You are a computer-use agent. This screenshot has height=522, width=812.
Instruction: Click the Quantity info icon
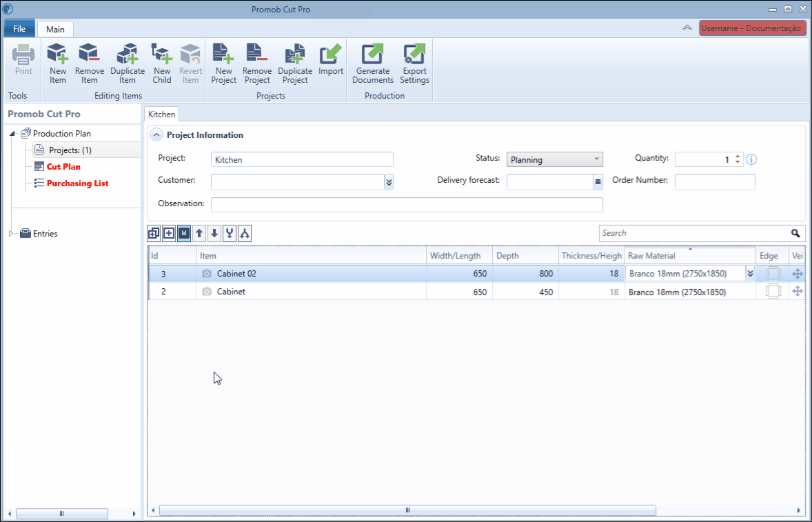tap(751, 159)
